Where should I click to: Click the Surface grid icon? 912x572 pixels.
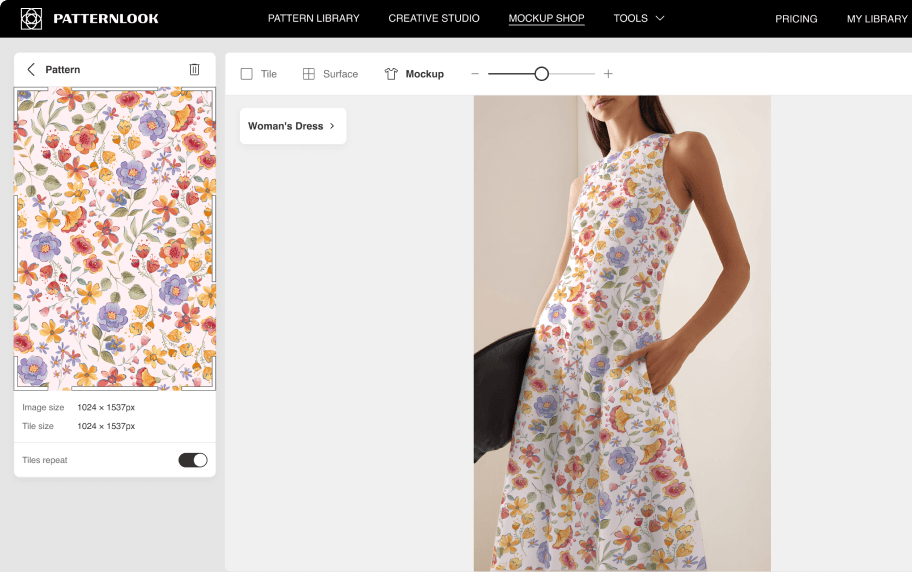(x=309, y=74)
